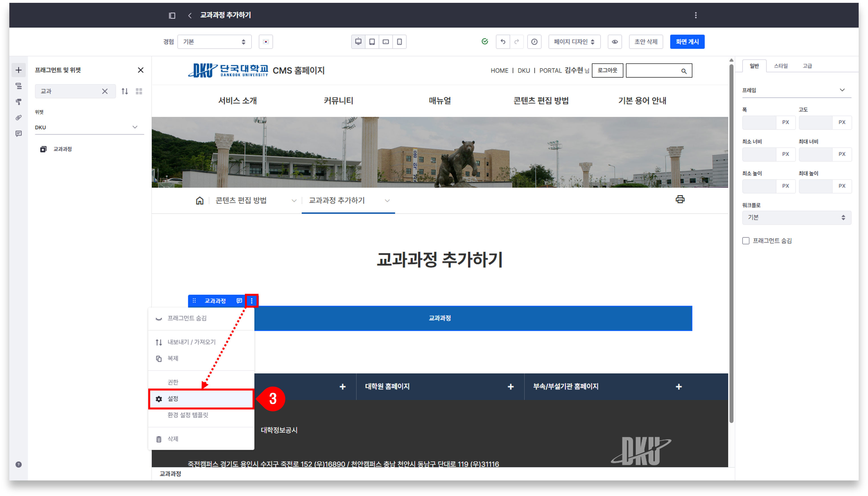Click the plus add-fragment sidebar icon
The width and height of the screenshot is (868, 496).
18,70
